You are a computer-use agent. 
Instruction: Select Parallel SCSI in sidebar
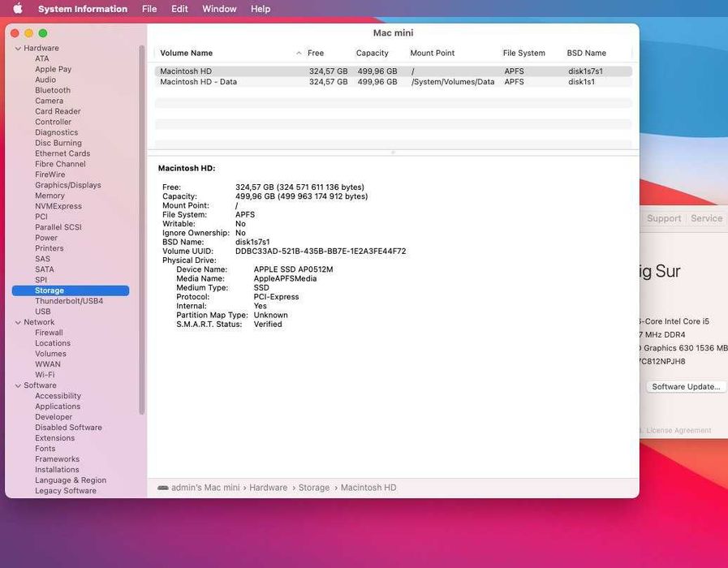coord(58,227)
